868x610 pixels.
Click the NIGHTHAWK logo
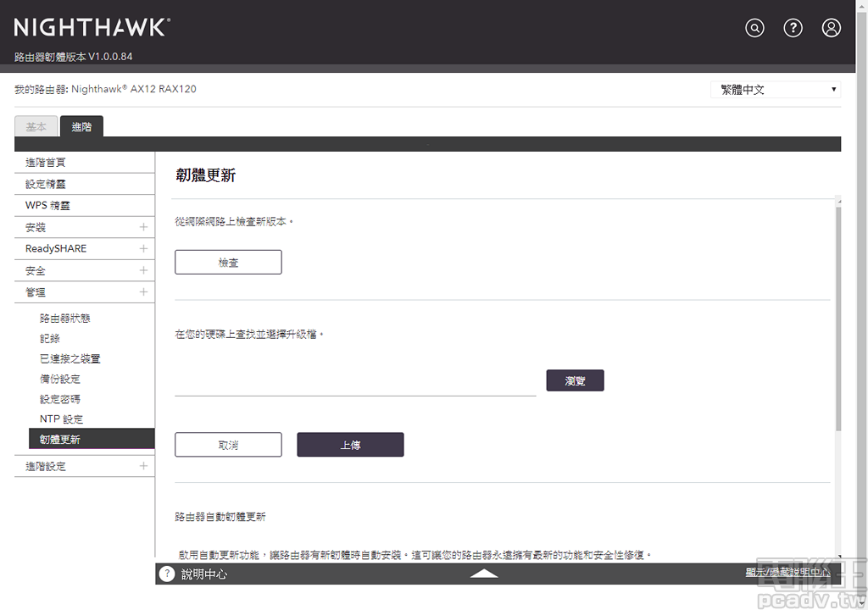[x=92, y=26]
